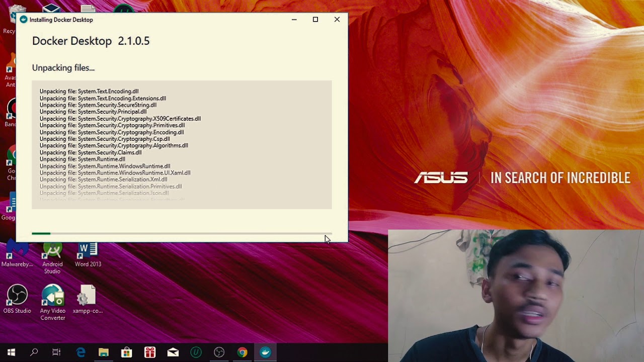Maximize the Installing Docker Desktop window

coord(315,20)
